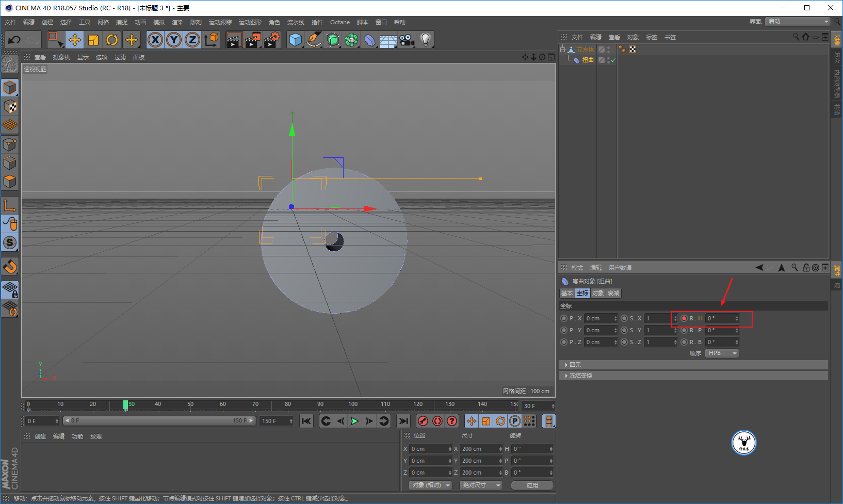The image size is (843, 504).
Task: Open the 顺序 HPB dropdown
Action: click(722, 353)
